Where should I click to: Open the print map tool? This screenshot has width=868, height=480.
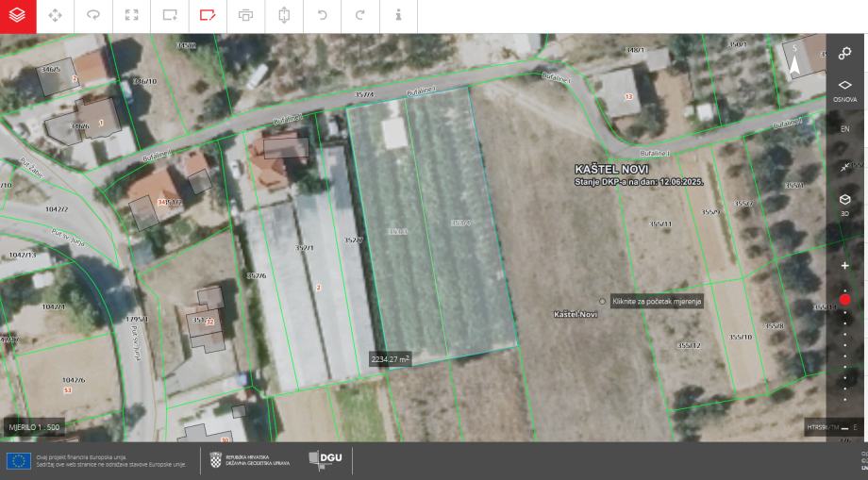point(246,15)
